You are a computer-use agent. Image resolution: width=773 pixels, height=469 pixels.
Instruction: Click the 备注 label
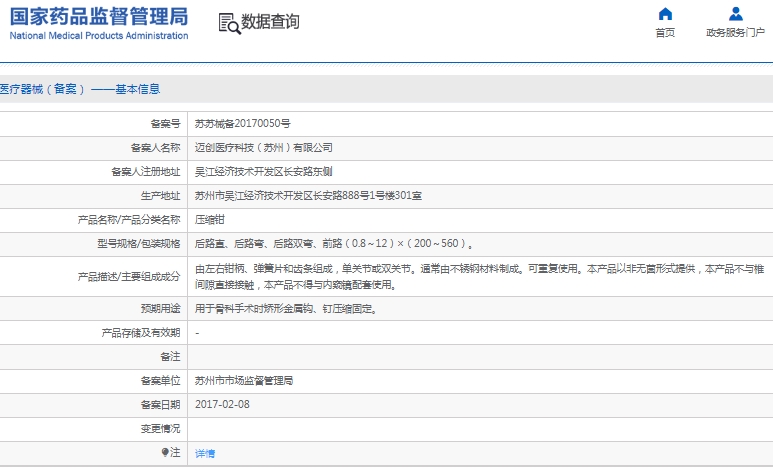click(171, 357)
